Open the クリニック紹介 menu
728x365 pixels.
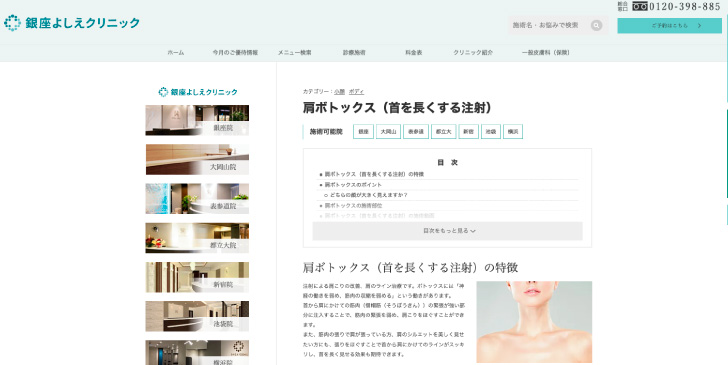473,53
